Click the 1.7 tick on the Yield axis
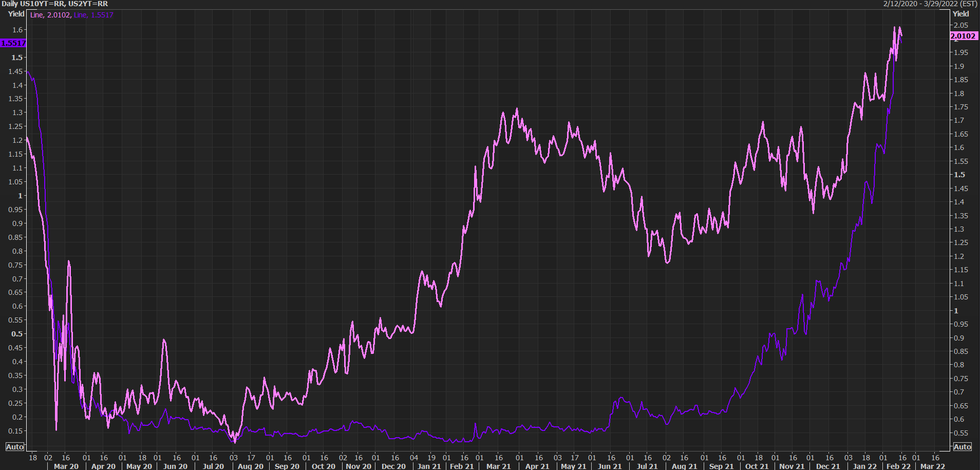The image size is (980, 470). click(x=959, y=120)
